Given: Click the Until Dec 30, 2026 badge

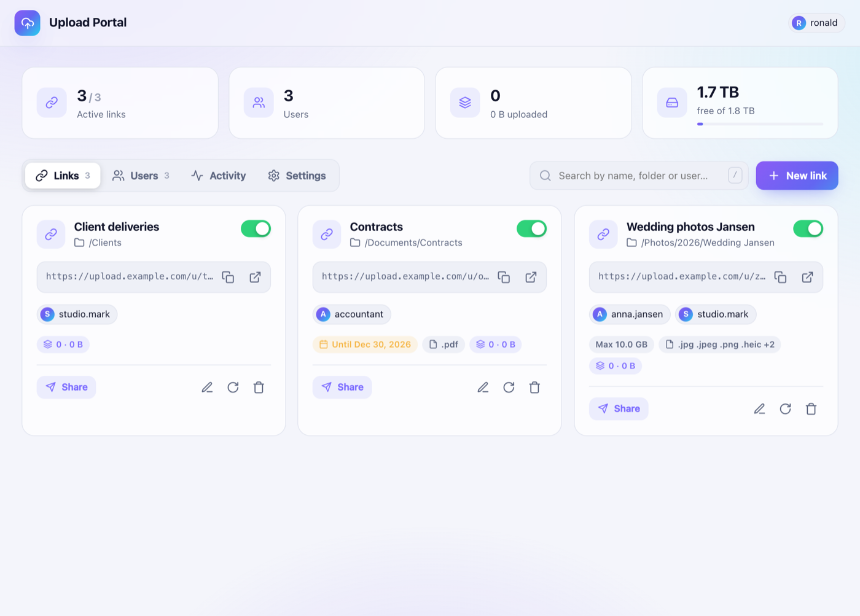Looking at the screenshot, I should (x=365, y=345).
